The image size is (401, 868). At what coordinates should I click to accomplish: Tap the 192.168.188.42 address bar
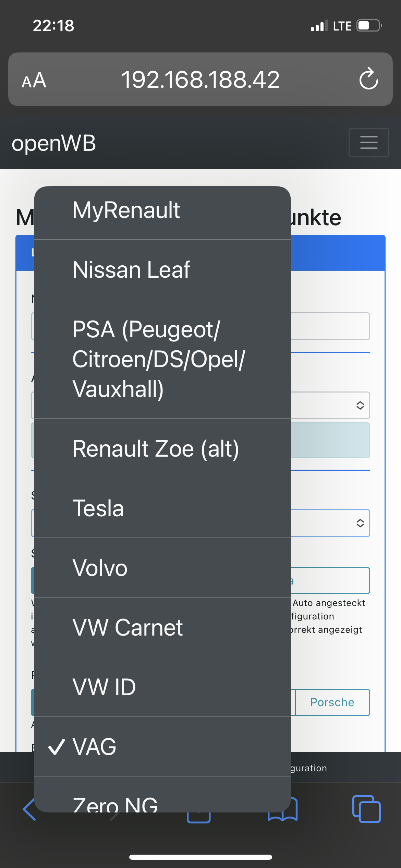click(200, 79)
